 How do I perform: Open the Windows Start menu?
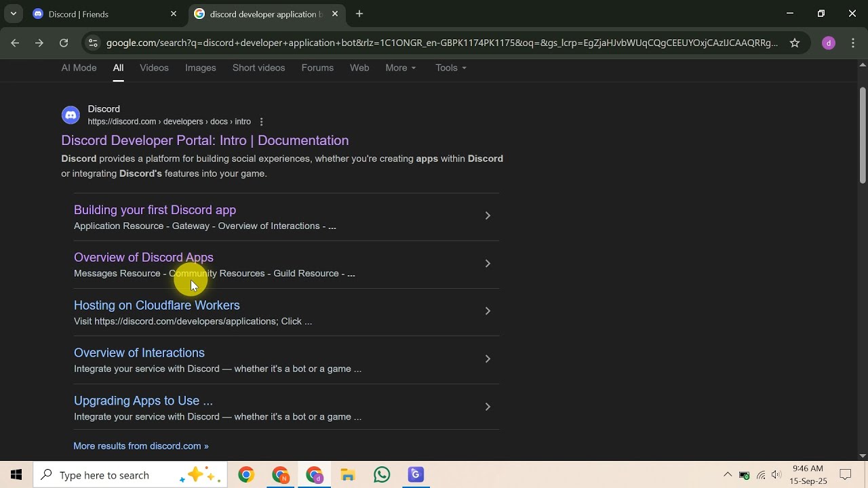coord(16,475)
